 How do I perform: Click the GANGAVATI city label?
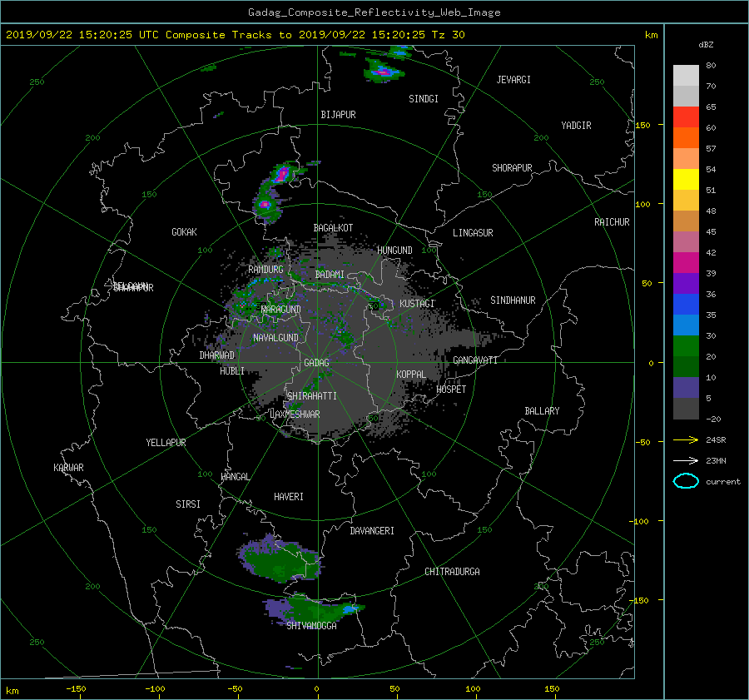(x=475, y=360)
